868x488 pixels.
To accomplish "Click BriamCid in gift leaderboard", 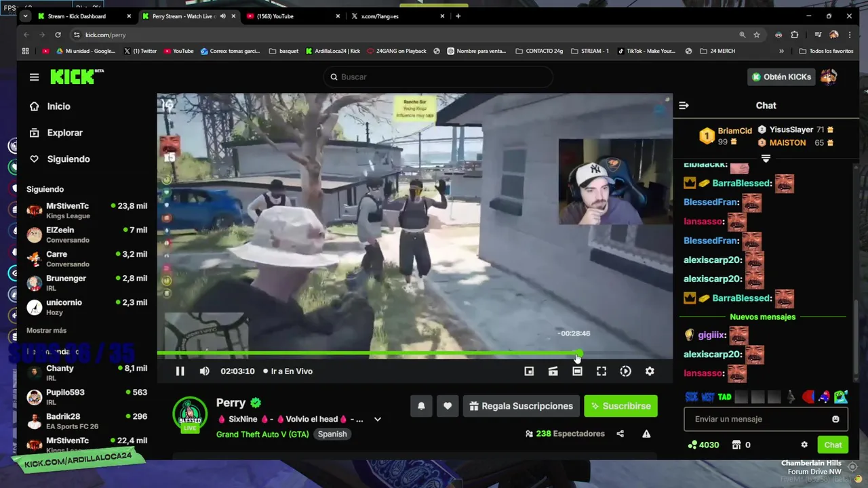I will click(734, 131).
